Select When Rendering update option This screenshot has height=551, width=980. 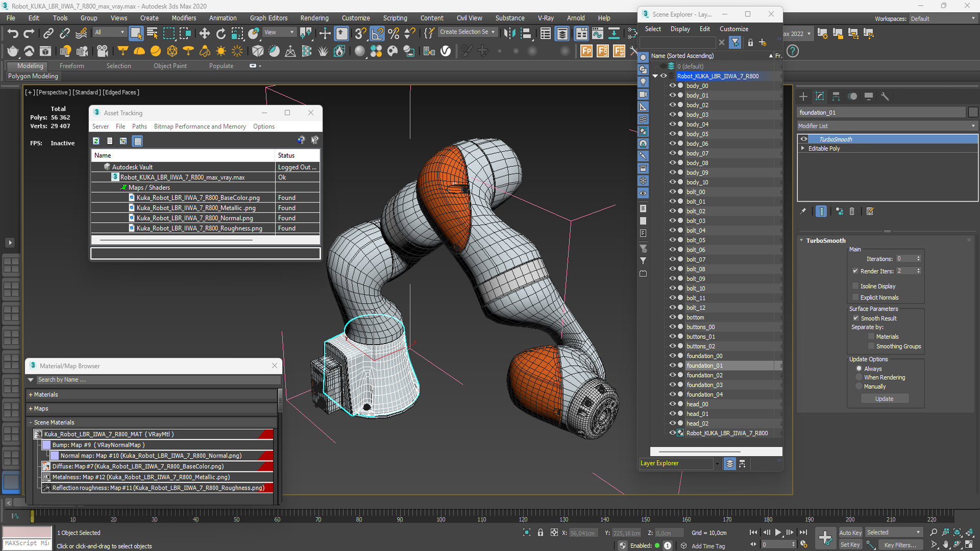pyautogui.click(x=859, y=378)
